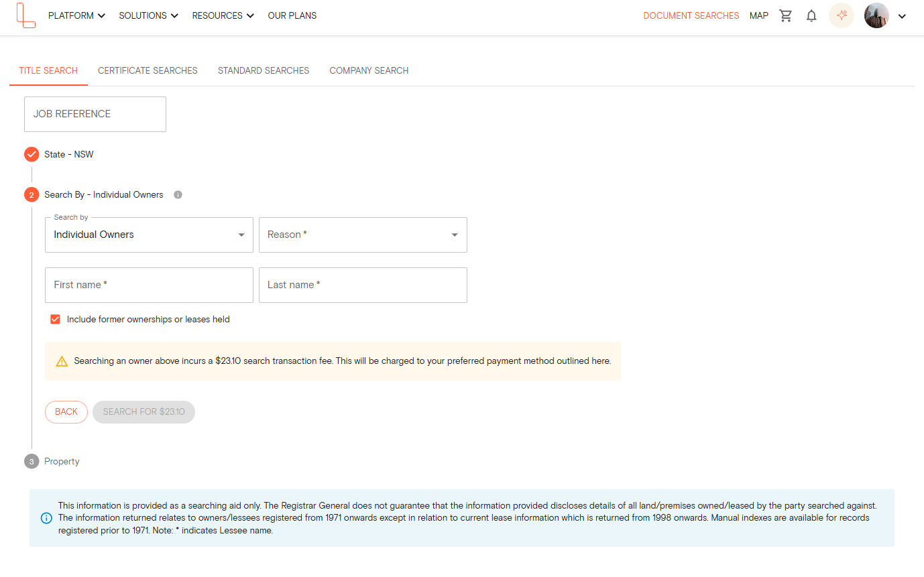This screenshot has width=924, height=577.
Task: Open the Search by Individual Owners dropdown
Action: 149,235
